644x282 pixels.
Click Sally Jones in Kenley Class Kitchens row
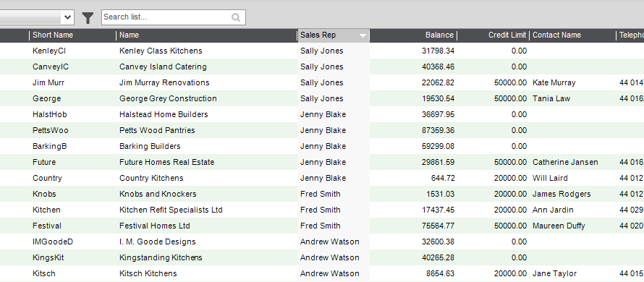(x=321, y=51)
